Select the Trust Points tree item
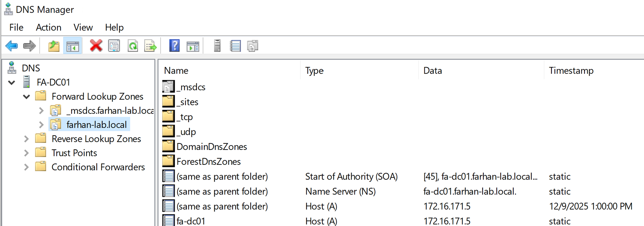Viewport: 644px width, 226px height. 74,153
